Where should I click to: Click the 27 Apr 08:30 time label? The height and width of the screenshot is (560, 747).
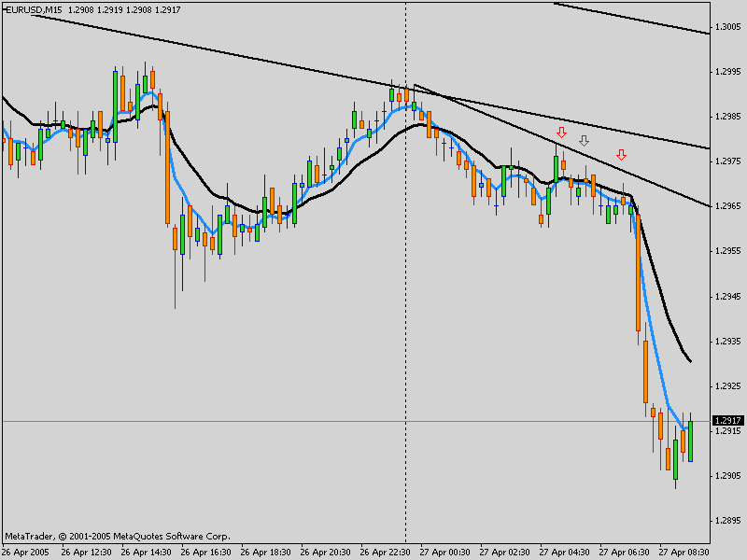point(684,553)
